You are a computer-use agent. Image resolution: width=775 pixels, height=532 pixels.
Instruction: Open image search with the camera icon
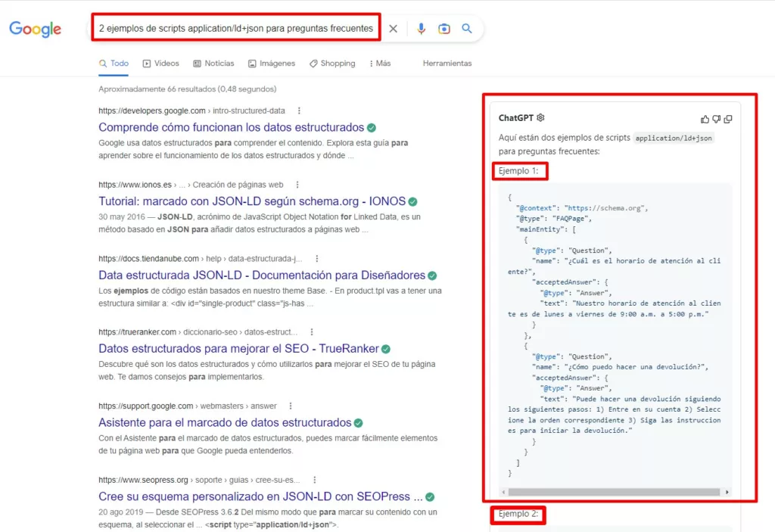[x=444, y=29]
